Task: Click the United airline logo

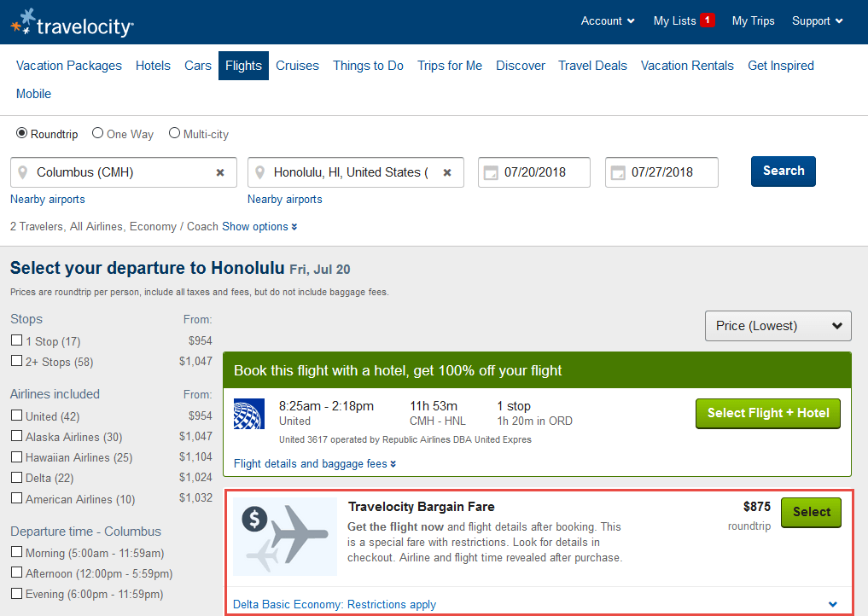Action: (x=249, y=414)
